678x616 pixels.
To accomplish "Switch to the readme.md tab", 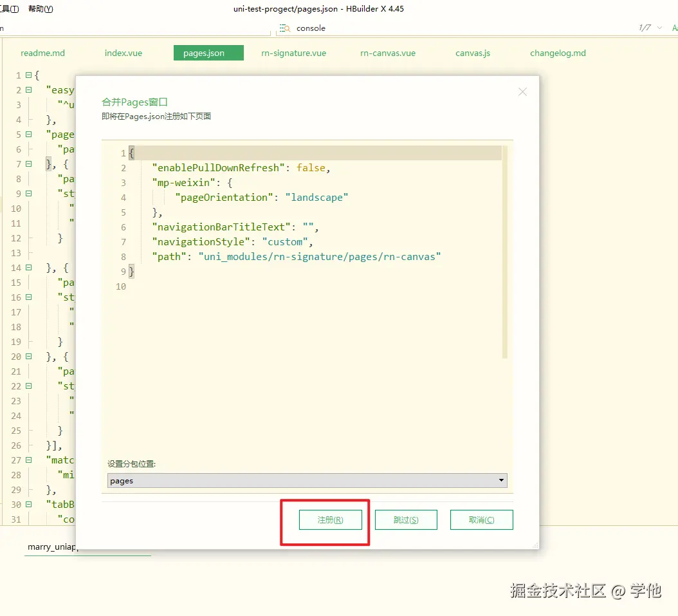I will [43, 53].
